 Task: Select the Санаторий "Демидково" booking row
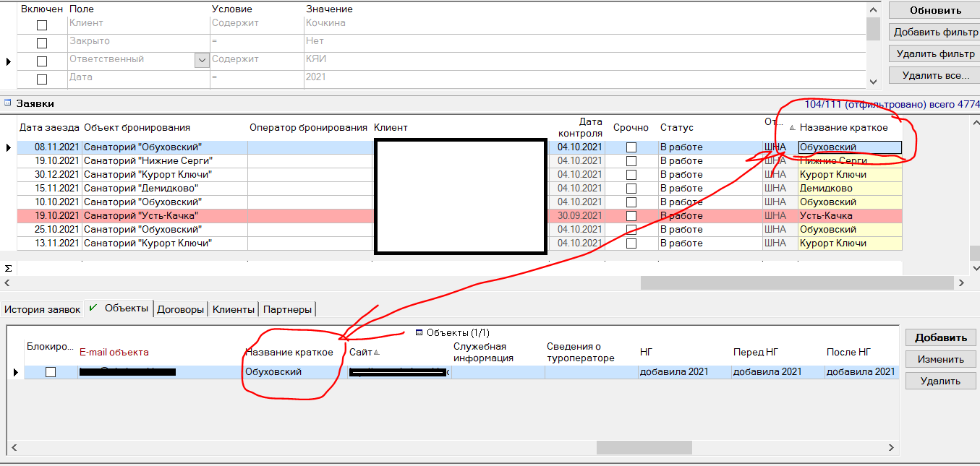click(x=142, y=189)
